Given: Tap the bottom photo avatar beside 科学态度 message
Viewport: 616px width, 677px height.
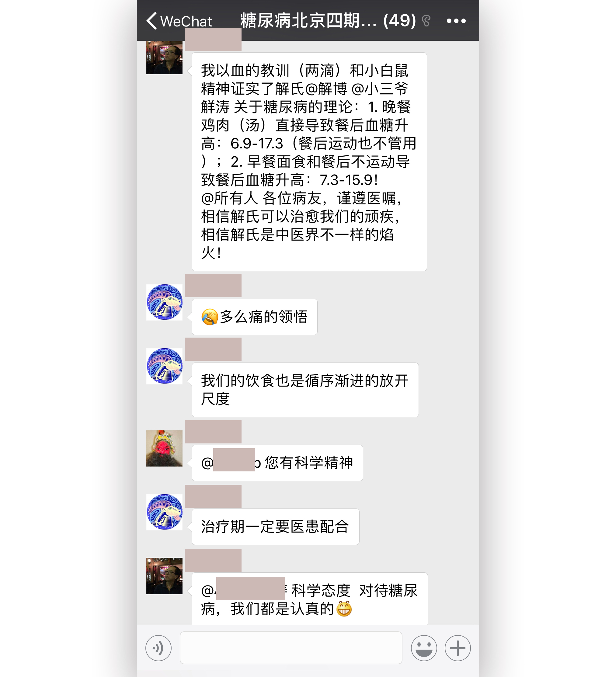Looking at the screenshot, I should (164, 576).
